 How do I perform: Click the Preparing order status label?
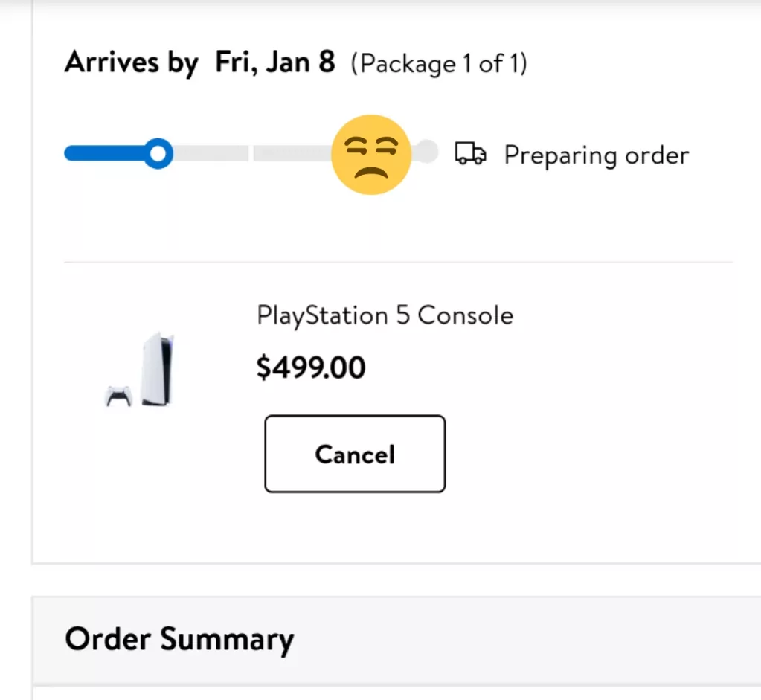(x=597, y=155)
